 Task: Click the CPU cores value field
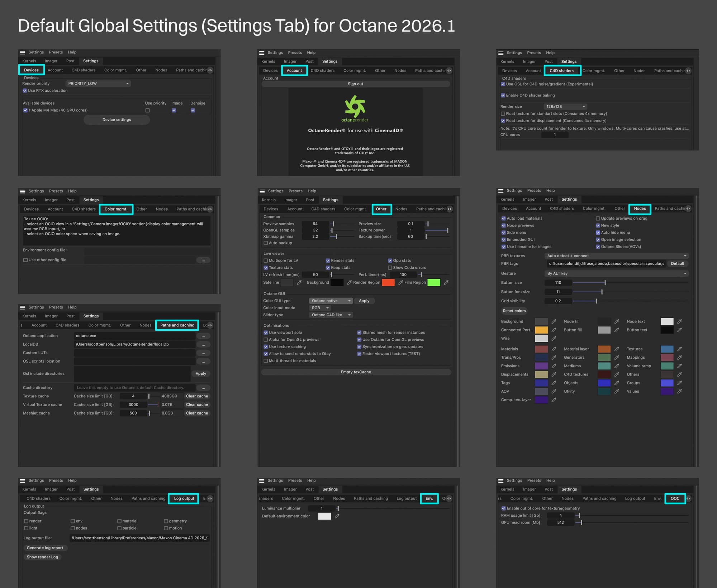pyautogui.click(x=555, y=135)
